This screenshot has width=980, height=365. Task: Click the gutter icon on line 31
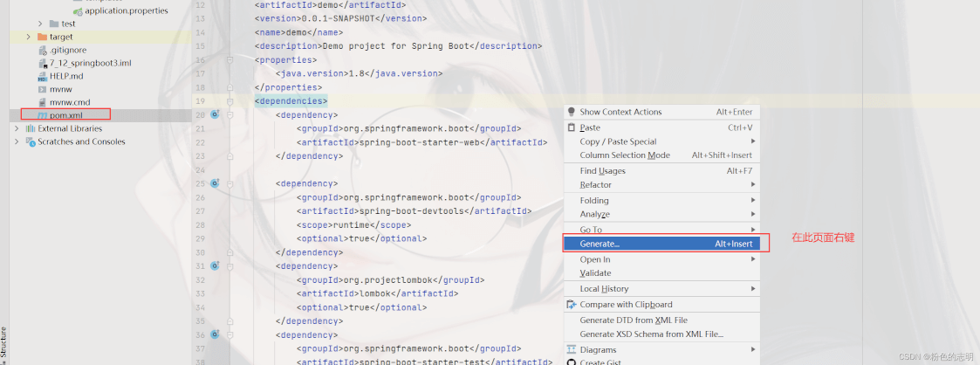tap(215, 265)
